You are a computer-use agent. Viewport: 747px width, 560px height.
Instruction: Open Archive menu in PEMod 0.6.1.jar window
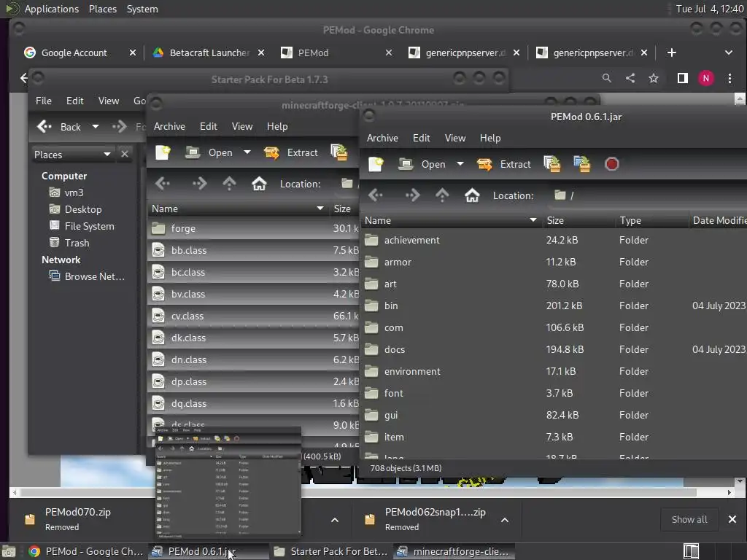[x=382, y=138]
